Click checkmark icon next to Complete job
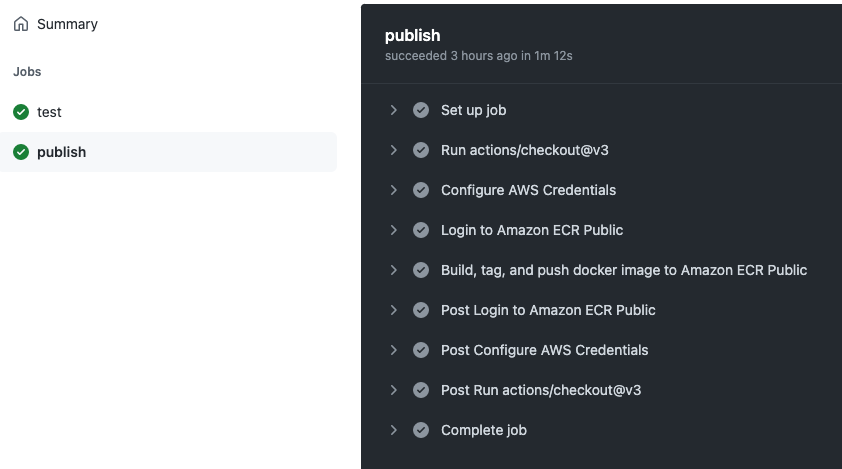Image resolution: width=842 pixels, height=469 pixels. tap(421, 430)
